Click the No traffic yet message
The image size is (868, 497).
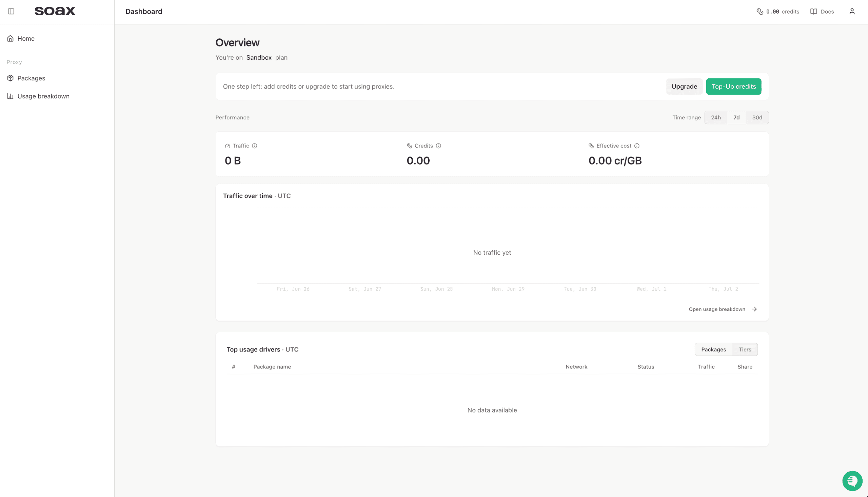(x=492, y=253)
